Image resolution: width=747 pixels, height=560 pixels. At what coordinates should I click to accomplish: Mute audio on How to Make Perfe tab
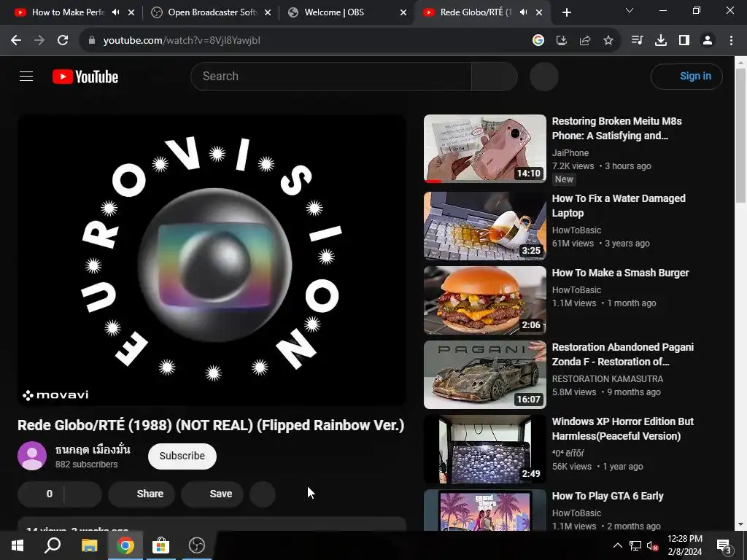pos(115,12)
